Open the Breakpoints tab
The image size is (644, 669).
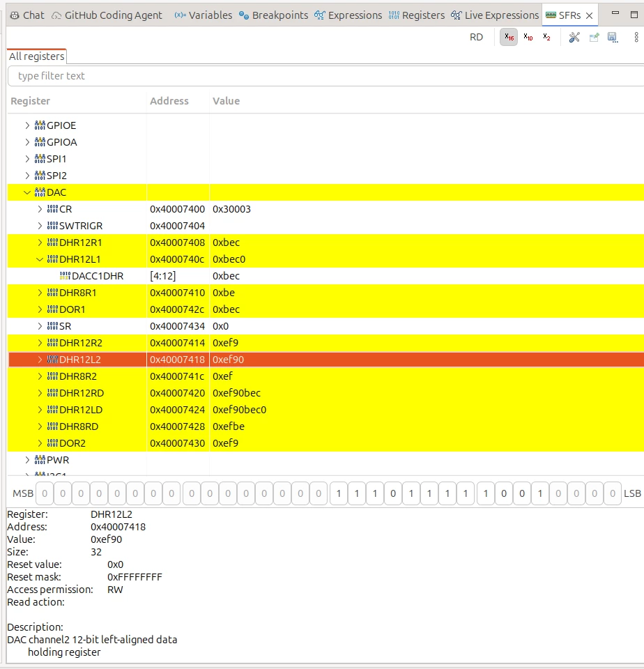(x=274, y=15)
